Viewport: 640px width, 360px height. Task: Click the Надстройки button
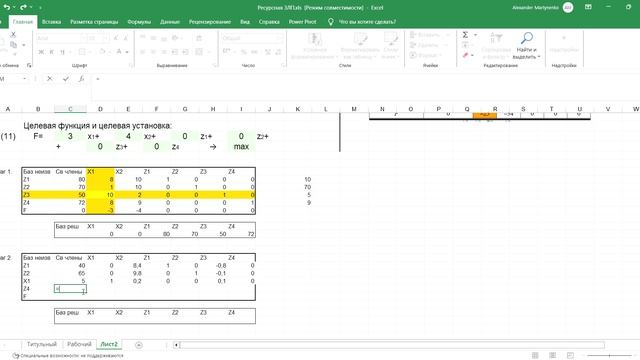coord(564,44)
